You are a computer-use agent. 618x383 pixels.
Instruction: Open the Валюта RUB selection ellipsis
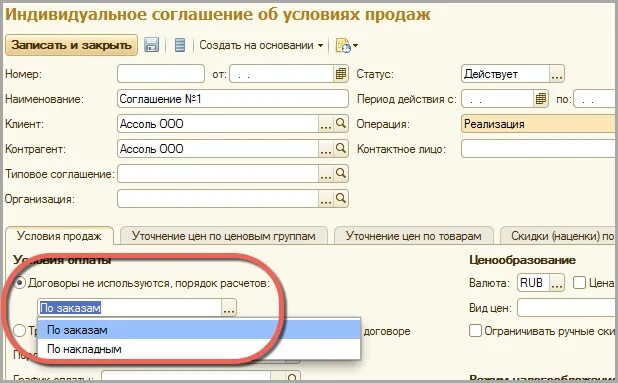(x=557, y=283)
